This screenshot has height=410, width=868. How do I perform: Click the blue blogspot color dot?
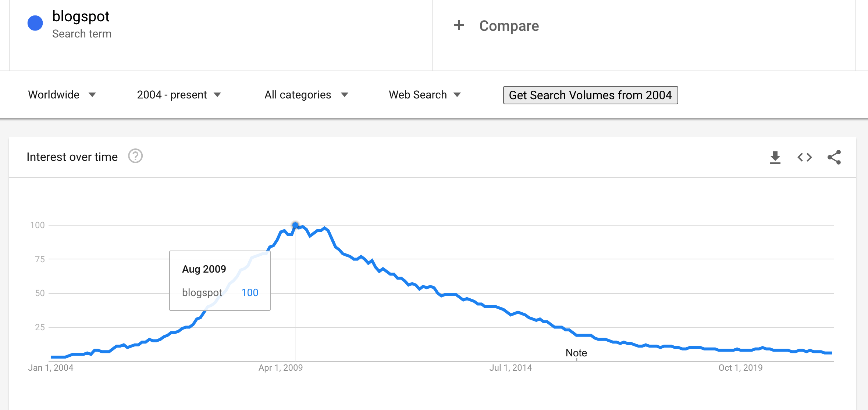(x=35, y=23)
